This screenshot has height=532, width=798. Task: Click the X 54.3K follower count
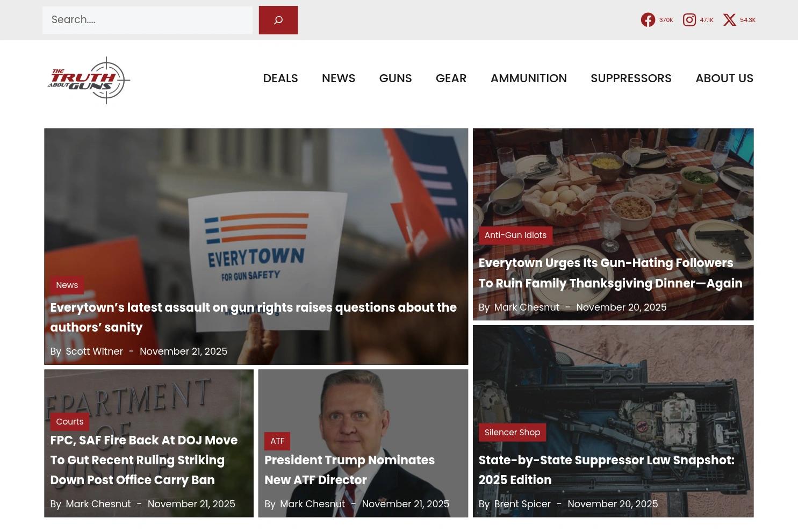tap(747, 20)
